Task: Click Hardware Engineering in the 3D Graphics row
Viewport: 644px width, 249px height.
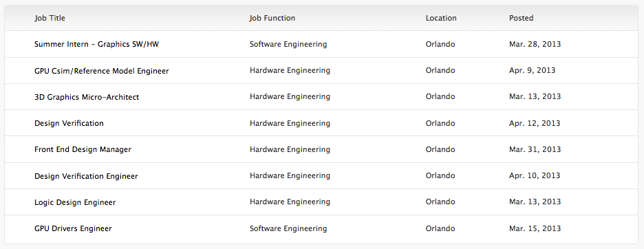Action: [x=290, y=96]
